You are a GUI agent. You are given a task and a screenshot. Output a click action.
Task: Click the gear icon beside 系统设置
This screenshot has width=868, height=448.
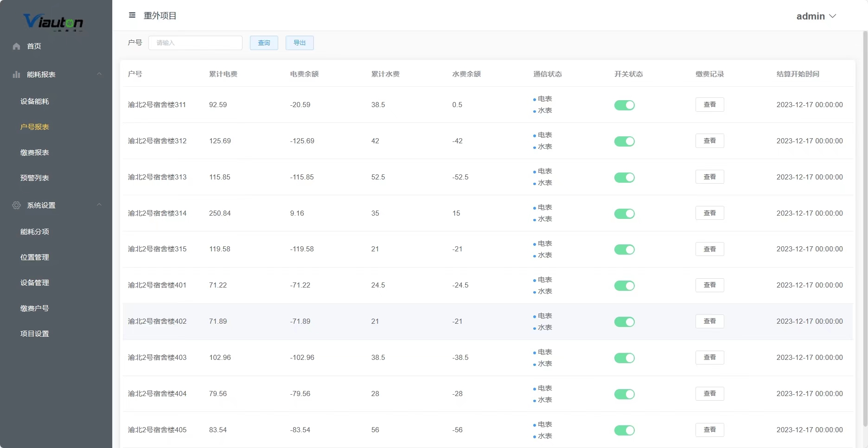[17, 205]
